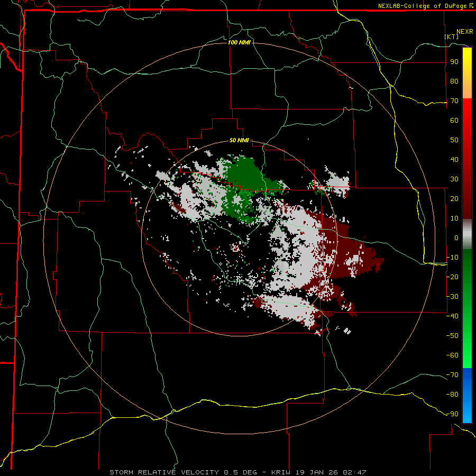This screenshot has width=476, height=476.
Task: Click the 80 value on velocity scale
Action: point(454,81)
